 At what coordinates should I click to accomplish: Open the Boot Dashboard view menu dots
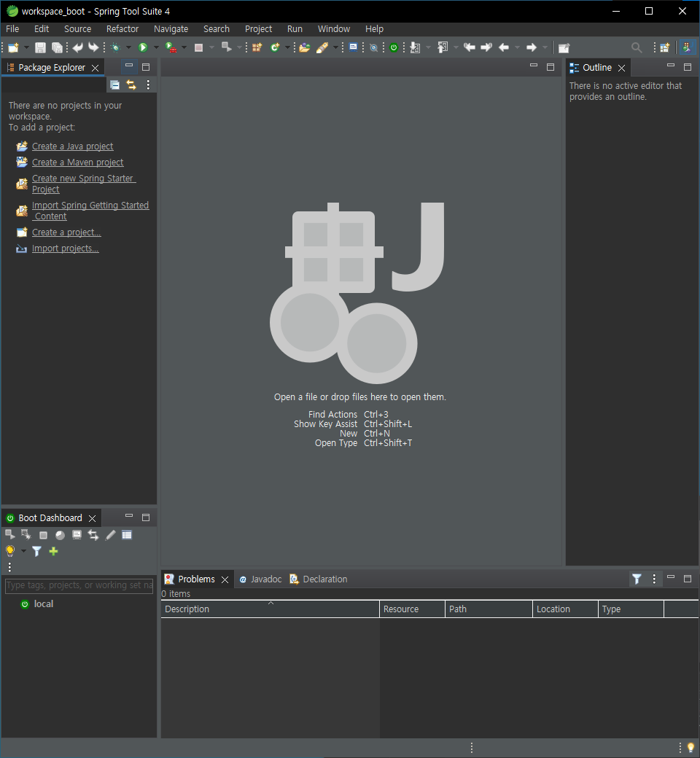[9, 567]
